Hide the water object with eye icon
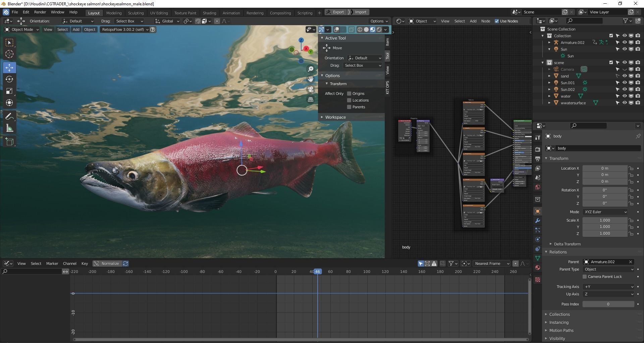 625,96
